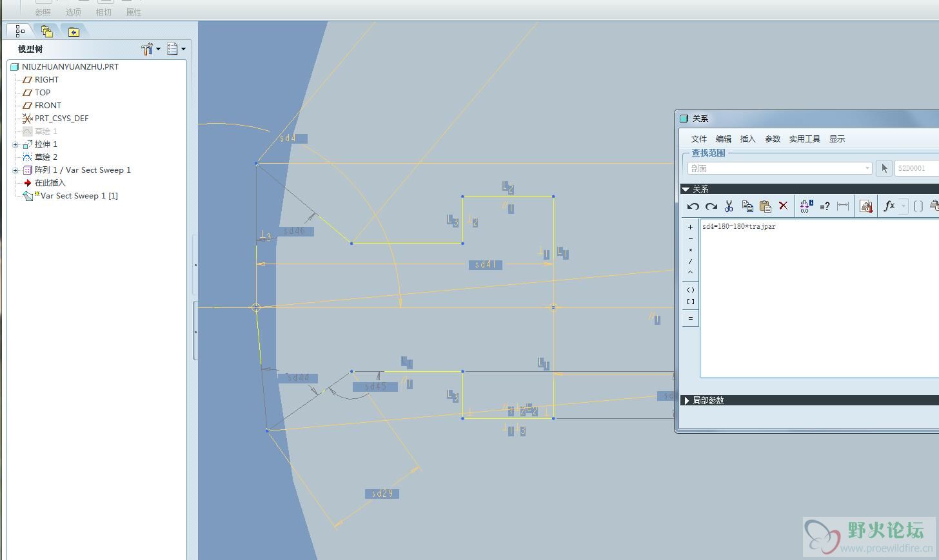939x560 pixels.
Task: Open the model tree settings hammer dropdown
Action: (151, 49)
